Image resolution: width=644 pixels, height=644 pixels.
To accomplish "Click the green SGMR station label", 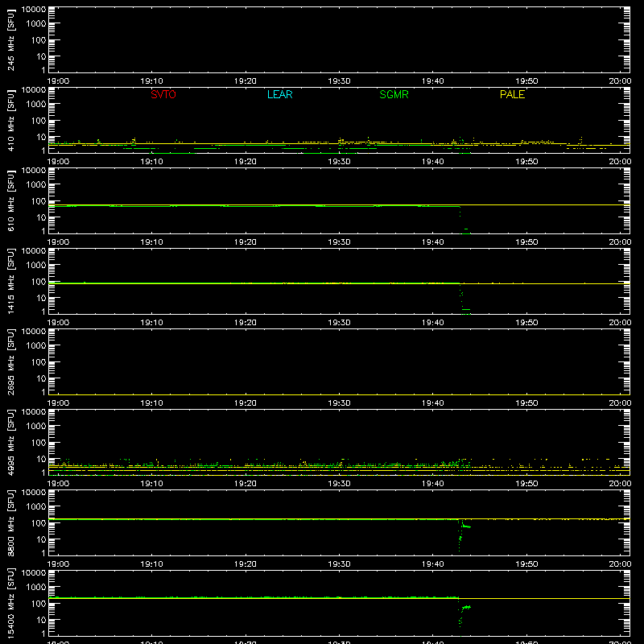I will (394, 94).
